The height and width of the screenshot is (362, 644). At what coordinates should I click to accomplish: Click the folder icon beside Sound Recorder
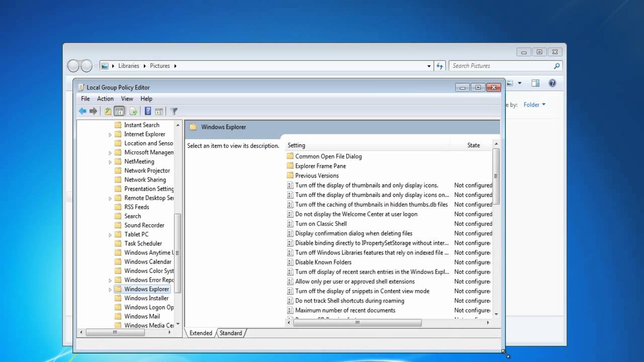[118, 225]
